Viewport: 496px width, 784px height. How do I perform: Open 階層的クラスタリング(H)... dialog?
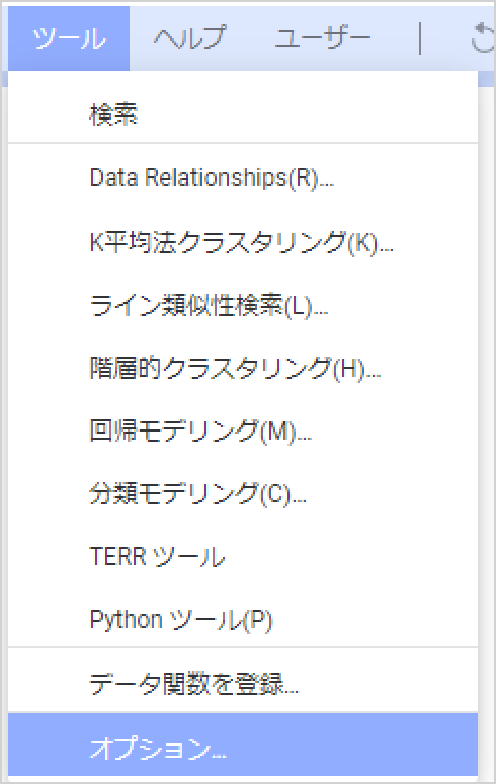[243, 368]
